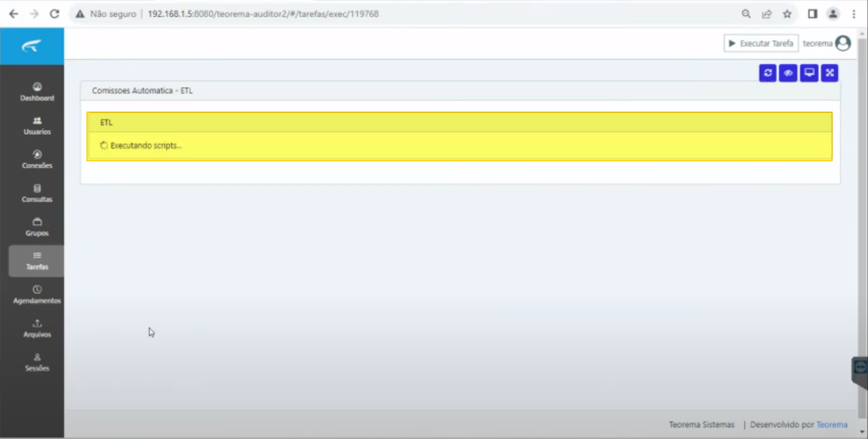Open the browser profile icon

click(833, 14)
